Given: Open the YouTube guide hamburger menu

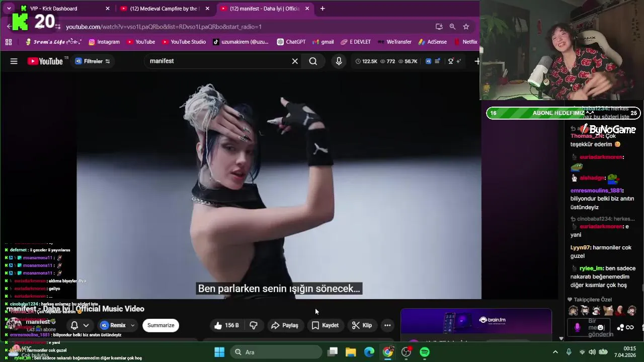Looking at the screenshot, I should (x=14, y=61).
